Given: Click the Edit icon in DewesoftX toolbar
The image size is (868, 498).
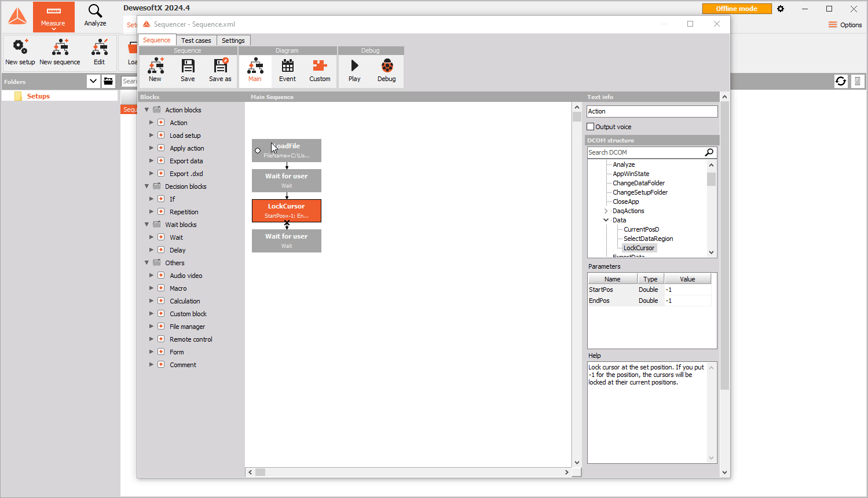Looking at the screenshot, I should (x=100, y=47).
